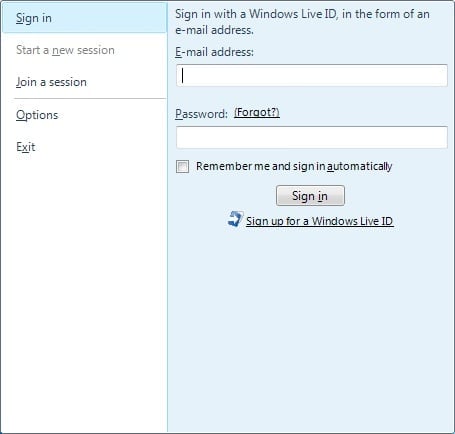Click the divider between sidebar and sign-in panel

167,217
